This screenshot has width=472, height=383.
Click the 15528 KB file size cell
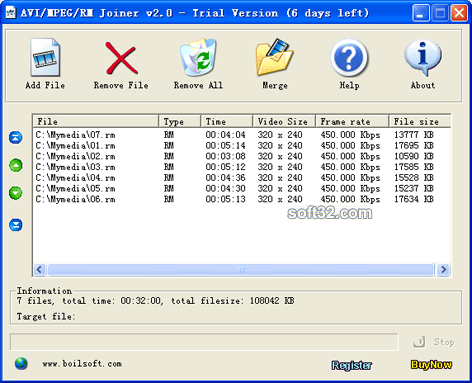414,178
